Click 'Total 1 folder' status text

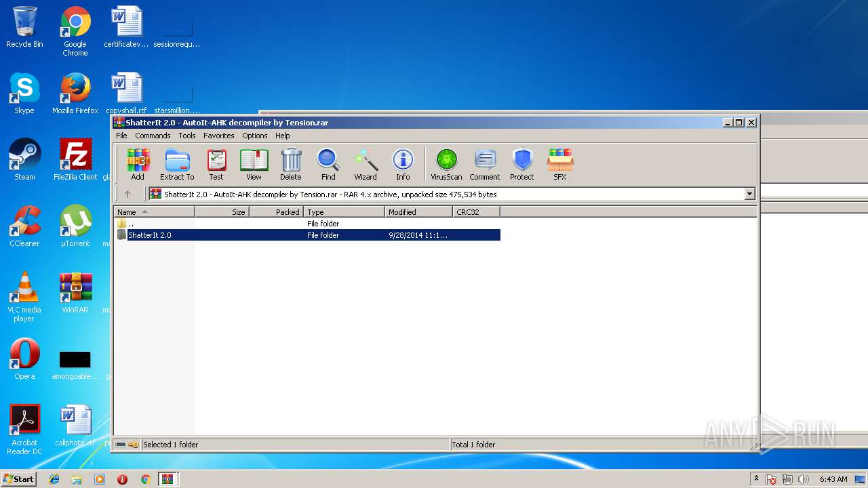(474, 445)
